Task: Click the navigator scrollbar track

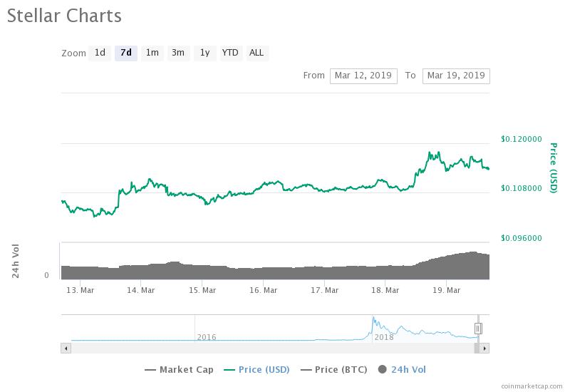Action: click(272, 349)
